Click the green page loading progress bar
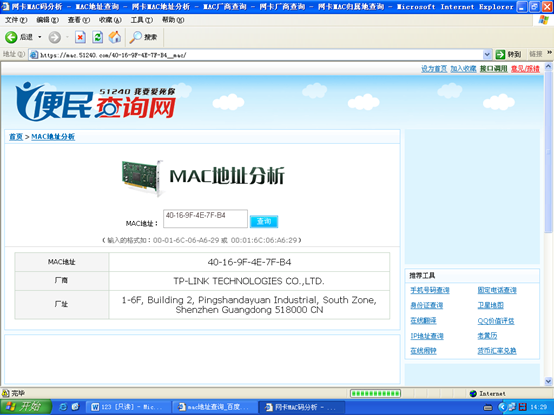554x415 pixels. [x=375, y=393]
